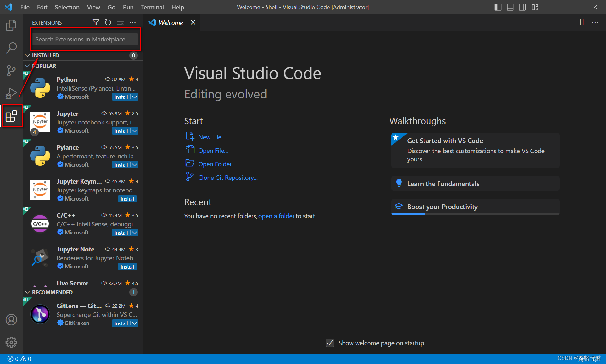Screen dimensions: 606x364
Task: Click Search Extensions in Marketplace field
Action: pyautogui.click(x=85, y=39)
